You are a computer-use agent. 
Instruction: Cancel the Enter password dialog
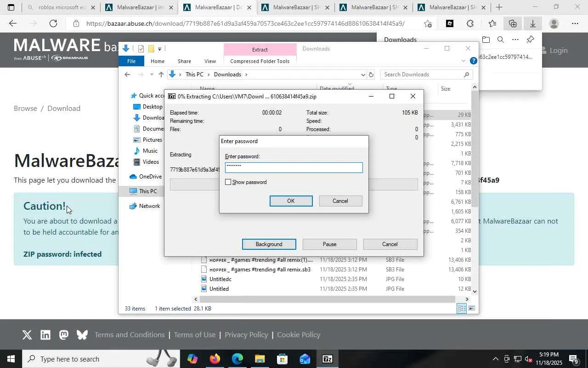coord(340,201)
